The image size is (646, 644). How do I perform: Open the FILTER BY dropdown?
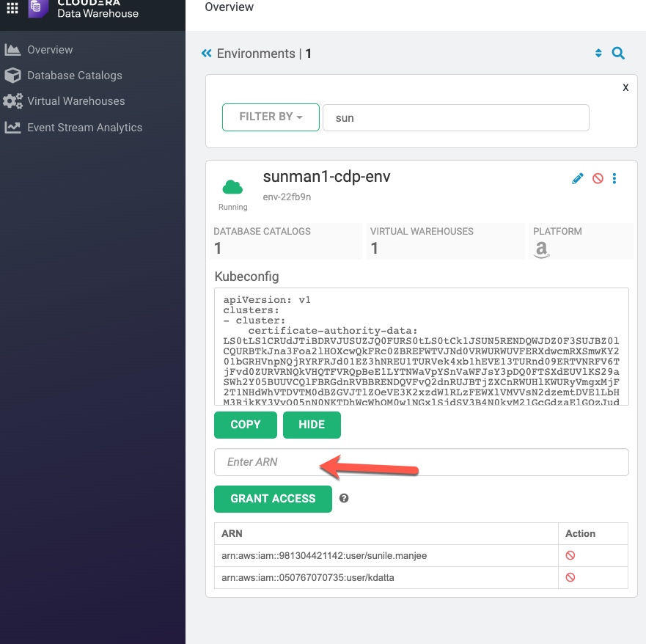(271, 117)
